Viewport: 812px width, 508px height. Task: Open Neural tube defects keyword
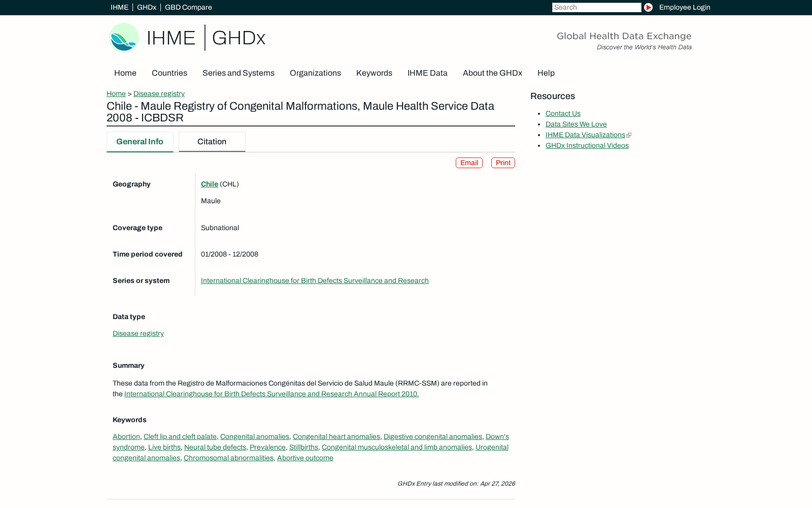click(x=215, y=447)
